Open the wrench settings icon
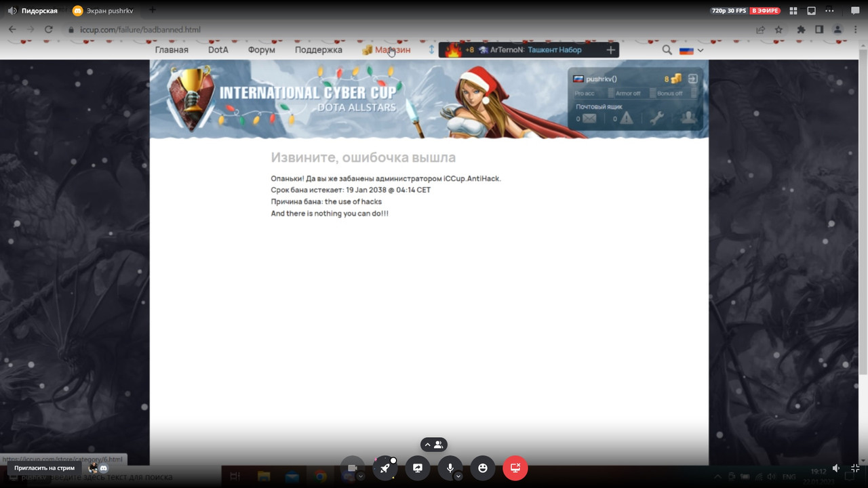Image resolution: width=868 pixels, height=488 pixels. pyautogui.click(x=656, y=119)
